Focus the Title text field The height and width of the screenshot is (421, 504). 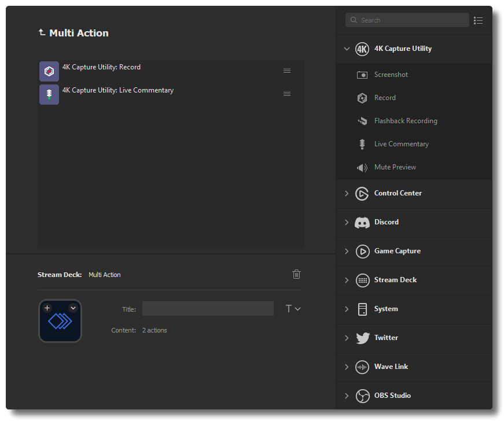pos(208,309)
